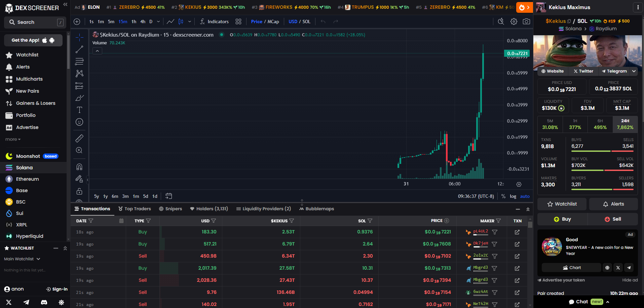Open the token Website link
Viewport: 644px width, 308px height.
553,71
